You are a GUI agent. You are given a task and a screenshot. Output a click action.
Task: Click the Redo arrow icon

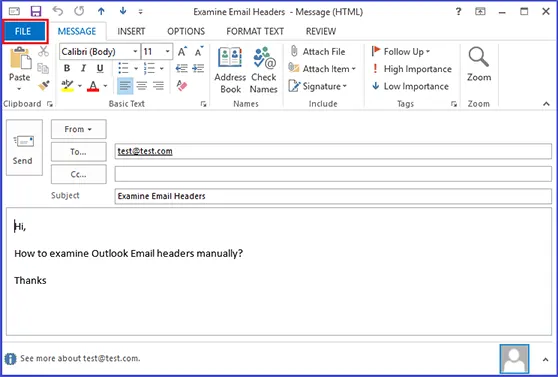tap(79, 11)
